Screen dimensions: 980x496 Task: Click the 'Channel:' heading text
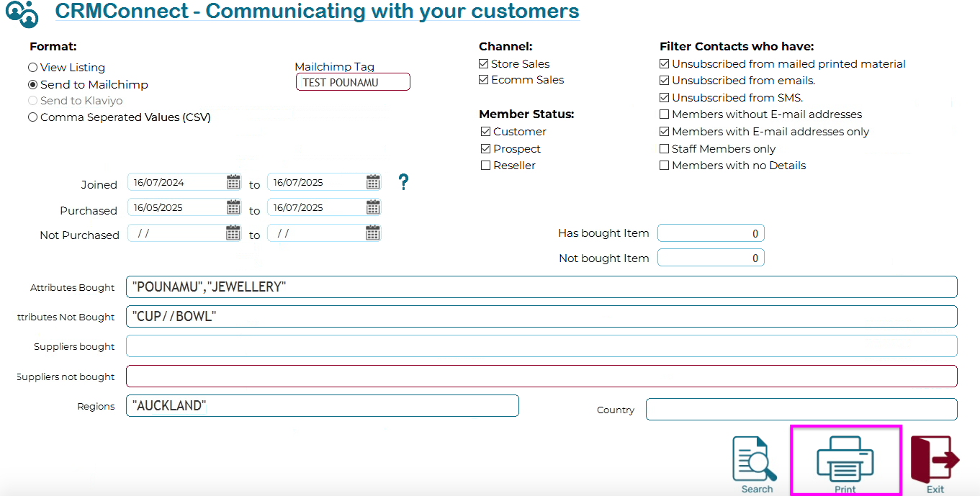coord(505,47)
